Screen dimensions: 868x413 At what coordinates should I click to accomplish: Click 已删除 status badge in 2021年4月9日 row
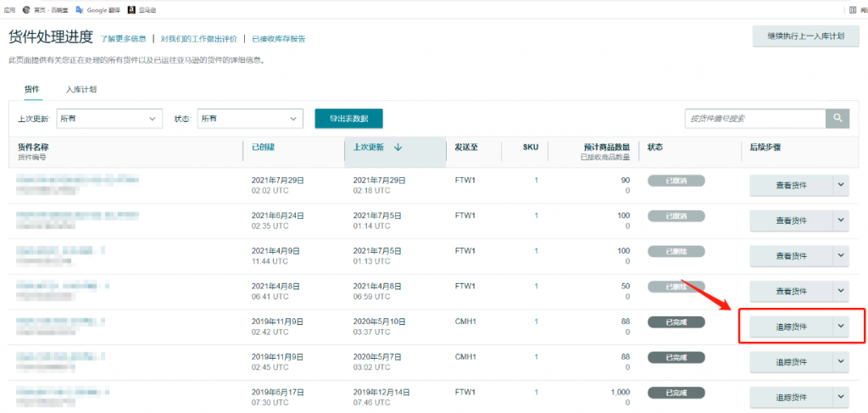[x=676, y=251]
